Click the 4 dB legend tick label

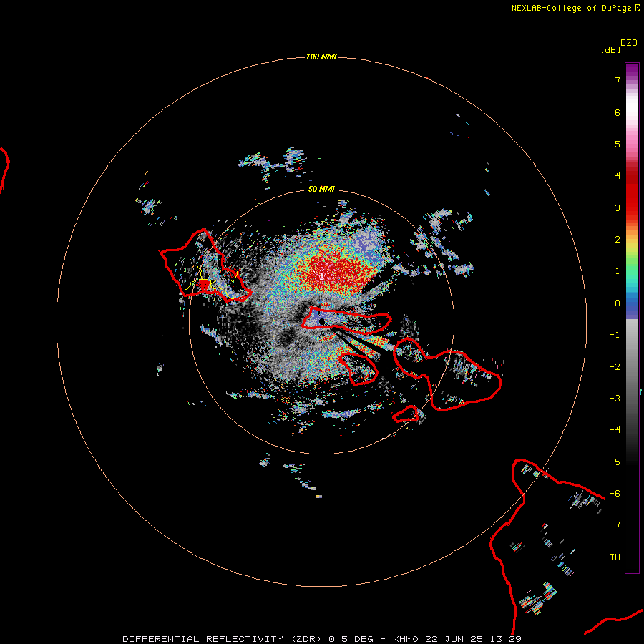[x=618, y=176]
